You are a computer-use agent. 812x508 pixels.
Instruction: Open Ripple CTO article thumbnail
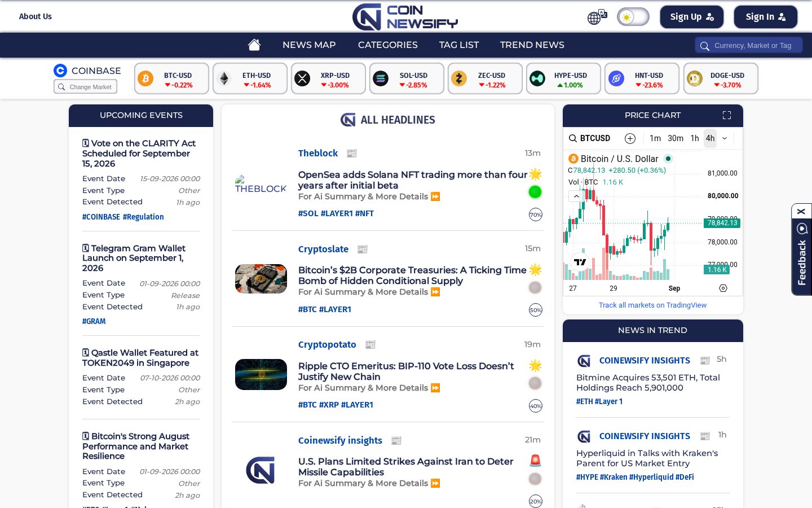click(x=261, y=374)
